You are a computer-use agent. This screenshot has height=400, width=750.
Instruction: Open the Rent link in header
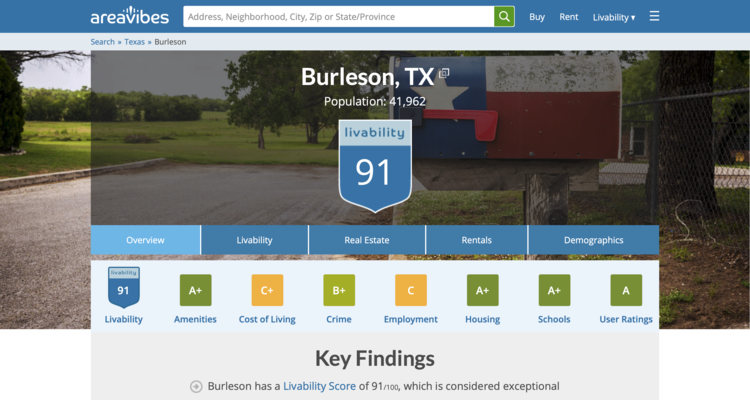[568, 17]
